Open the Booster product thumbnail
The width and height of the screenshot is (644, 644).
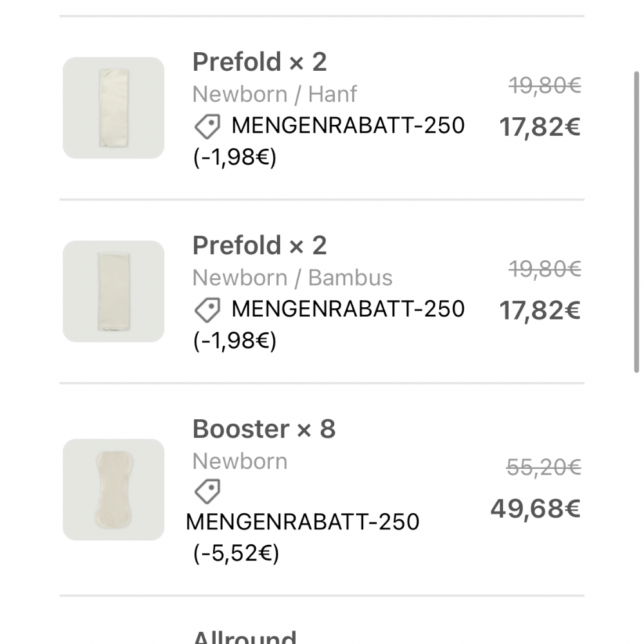[x=113, y=489]
